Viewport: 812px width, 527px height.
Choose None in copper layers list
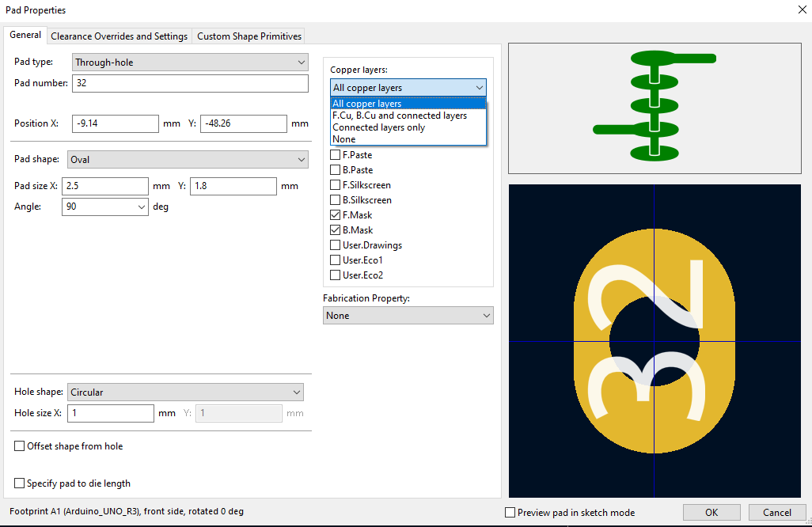coord(408,139)
